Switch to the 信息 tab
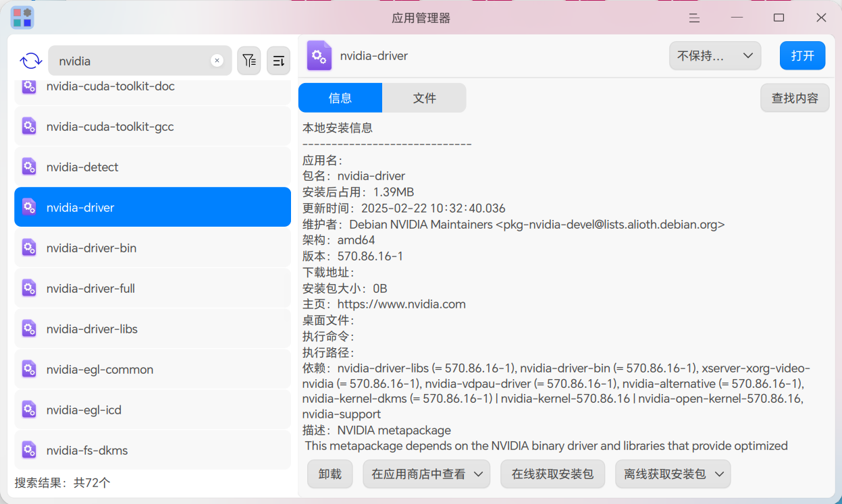The height and width of the screenshot is (504, 842). click(340, 98)
